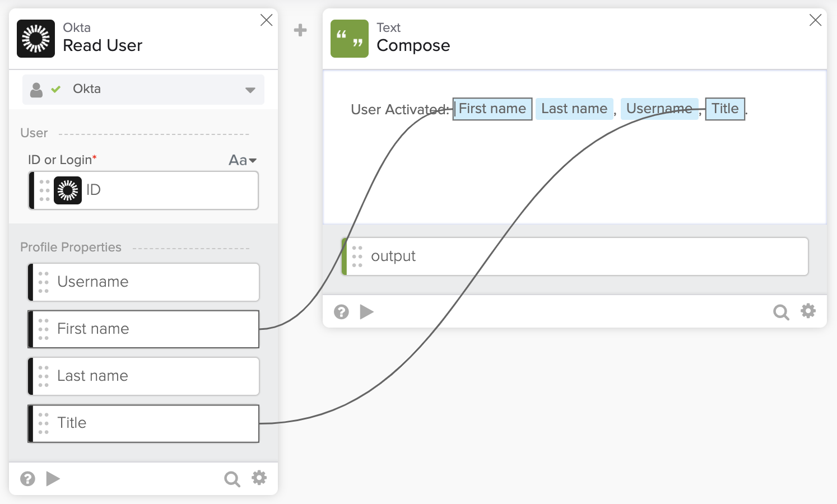This screenshot has height=504, width=837.
Task: Open help for the Read User card
Action: pos(27,479)
